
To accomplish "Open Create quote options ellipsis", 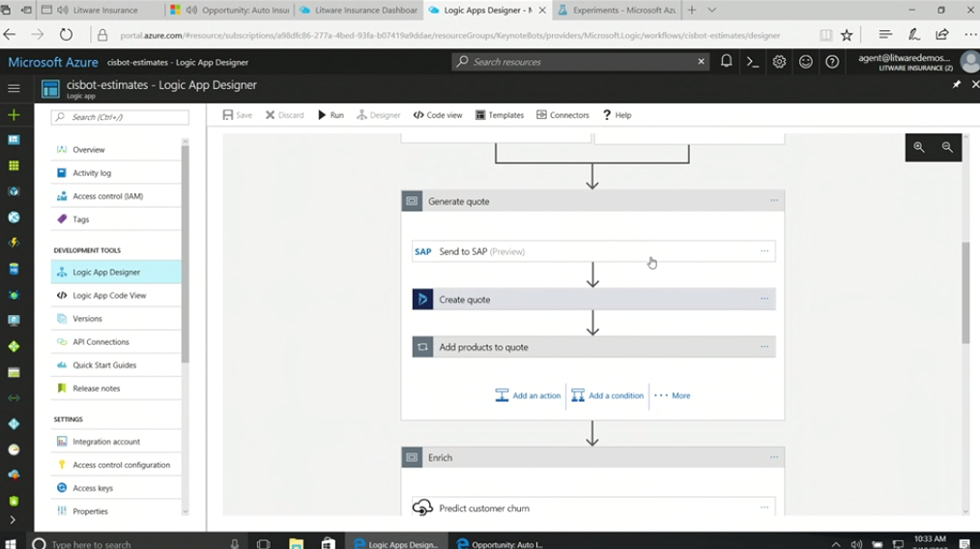I will [764, 299].
